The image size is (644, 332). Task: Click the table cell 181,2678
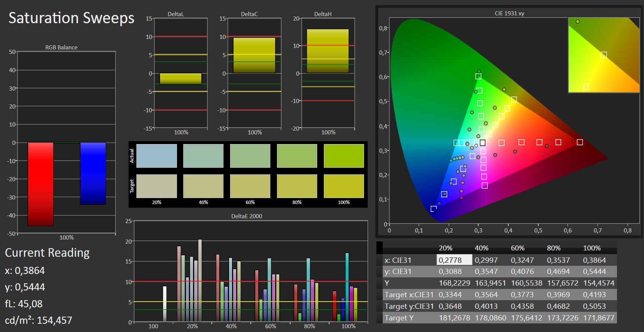[x=454, y=318]
